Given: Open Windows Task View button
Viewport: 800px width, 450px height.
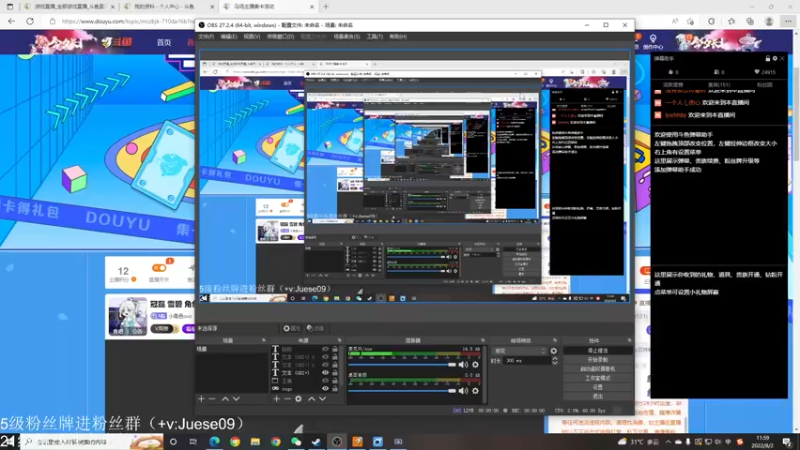Looking at the screenshot, I should [193, 442].
